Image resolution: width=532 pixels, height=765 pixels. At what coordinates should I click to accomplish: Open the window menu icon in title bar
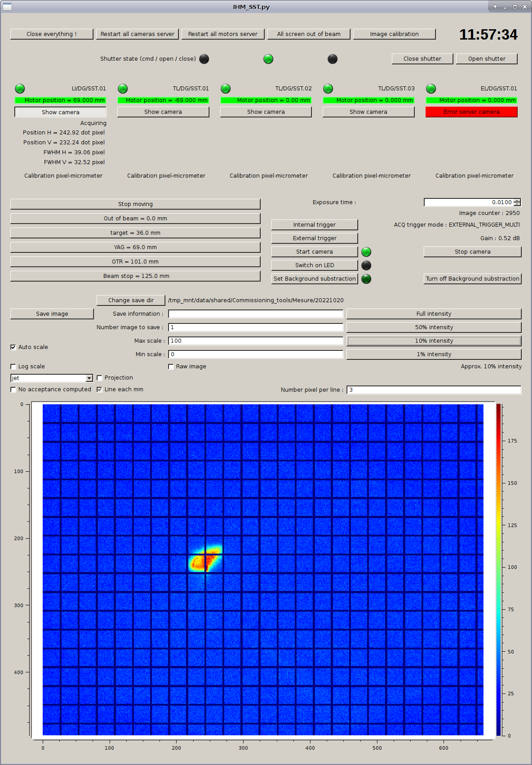(7, 7)
